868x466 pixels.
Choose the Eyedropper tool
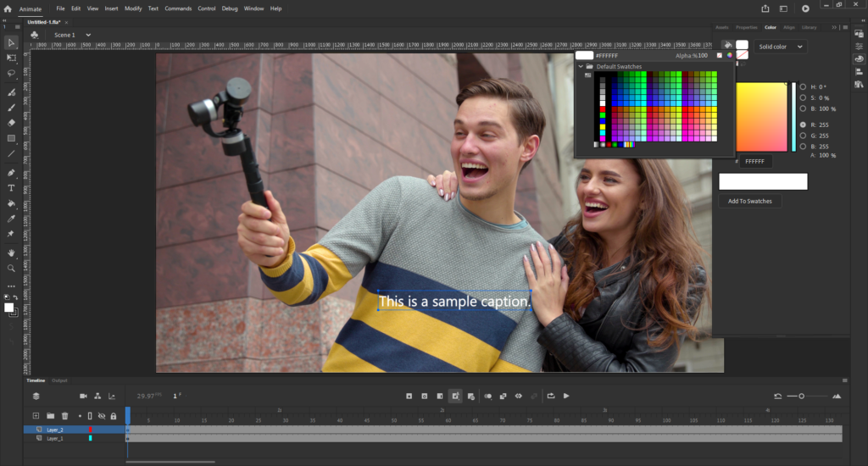[11, 219]
